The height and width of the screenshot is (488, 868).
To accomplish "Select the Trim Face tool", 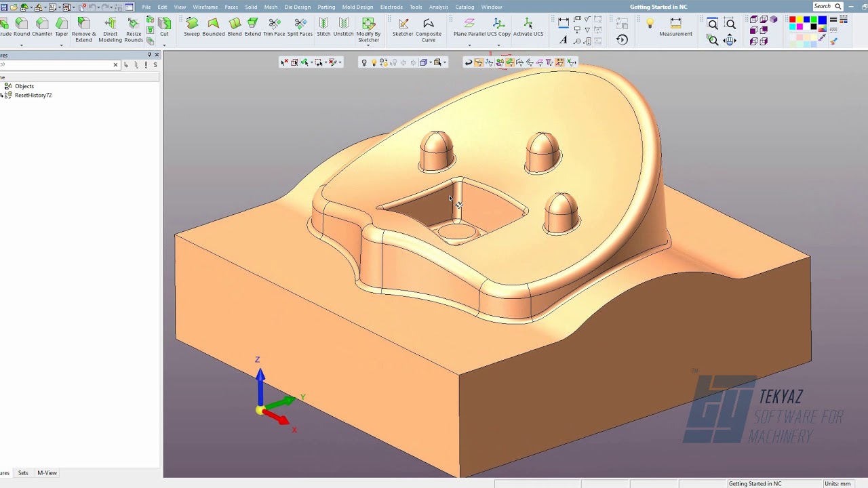I will click(275, 27).
